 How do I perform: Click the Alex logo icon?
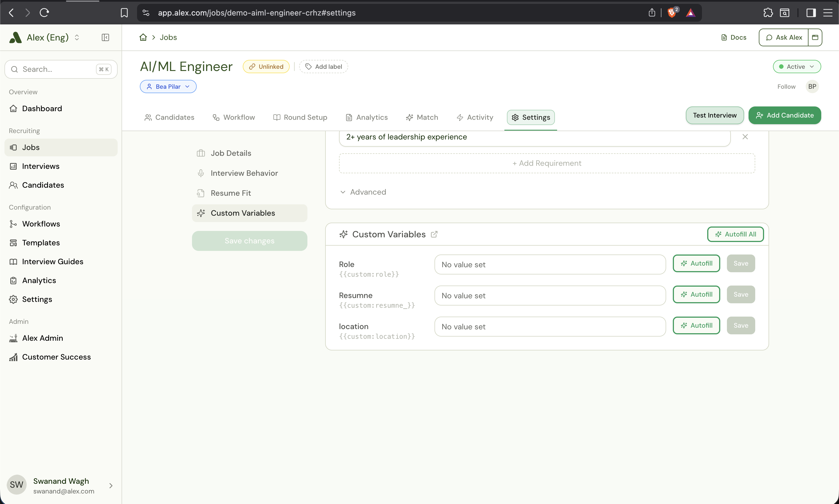click(x=15, y=37)
